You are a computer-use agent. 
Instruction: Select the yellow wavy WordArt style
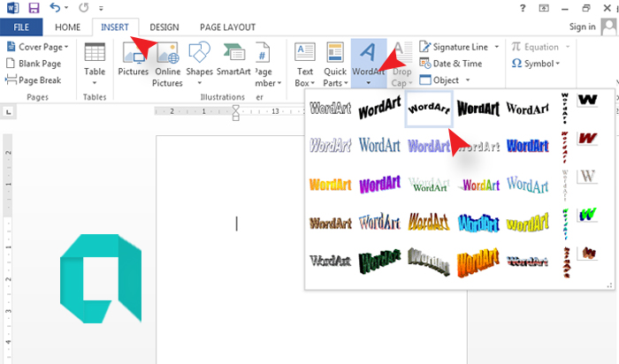pyautogui.click(x=527, y=223)
